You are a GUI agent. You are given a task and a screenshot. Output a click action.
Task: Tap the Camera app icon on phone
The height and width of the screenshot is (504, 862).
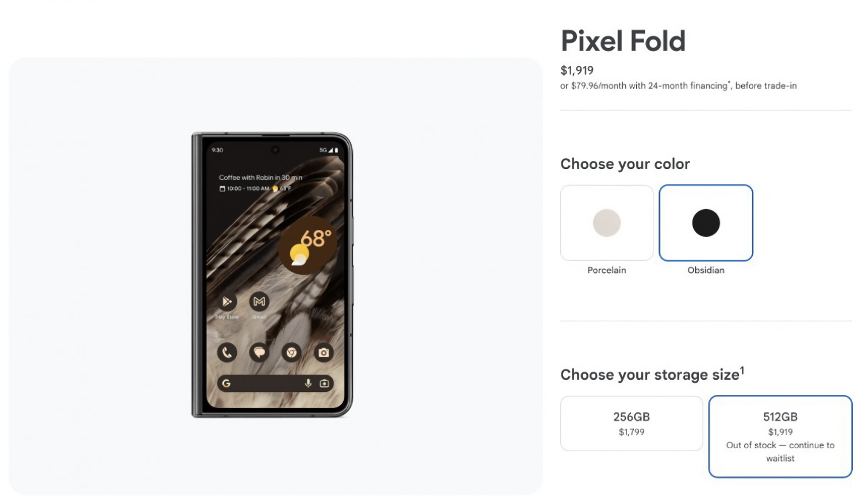[x=324, y=352]
